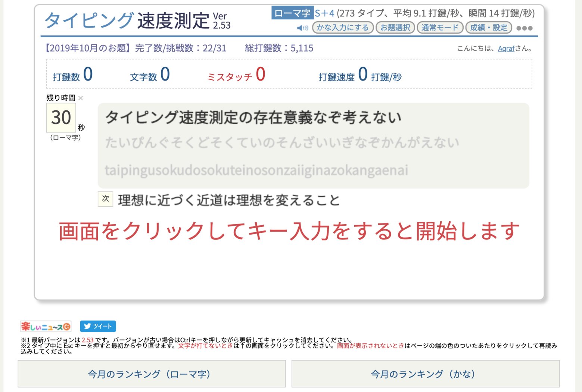Click the red 2.53 version number
This screenshot has width=582, height=392.
(x=87, y=340)
